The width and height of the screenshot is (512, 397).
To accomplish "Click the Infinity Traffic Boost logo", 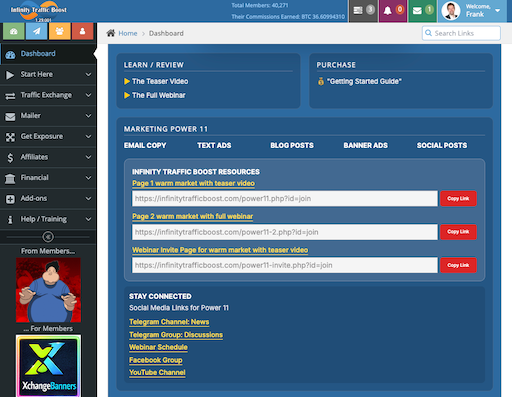I will [x=38, y=11].
